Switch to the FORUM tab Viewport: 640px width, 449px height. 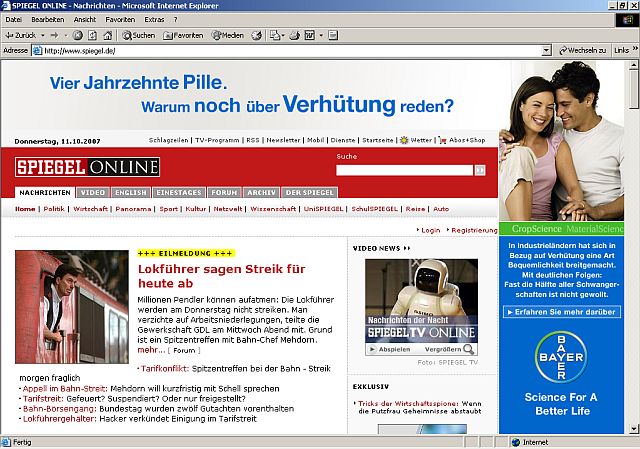point(224,193)
